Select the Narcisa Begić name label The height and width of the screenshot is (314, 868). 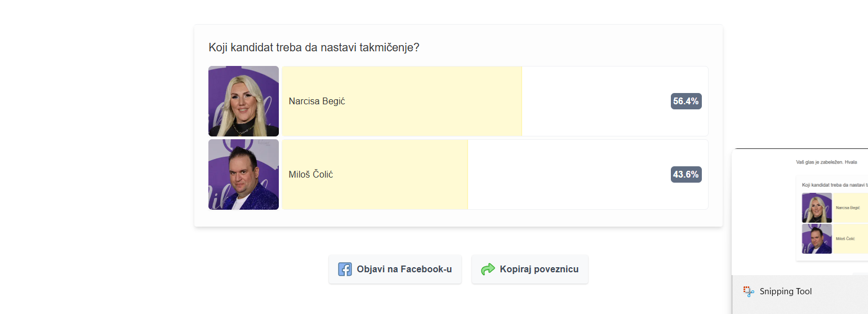tap(317, 101)
